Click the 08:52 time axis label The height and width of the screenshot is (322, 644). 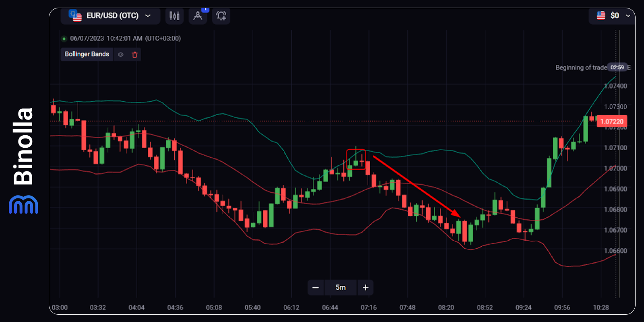(x=485, y=308)
